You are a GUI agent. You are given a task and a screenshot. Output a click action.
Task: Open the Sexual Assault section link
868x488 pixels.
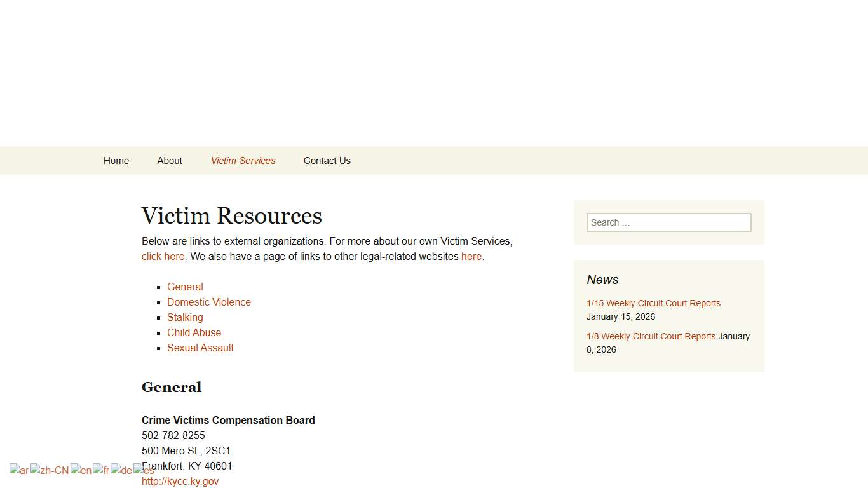pos(200,348)
